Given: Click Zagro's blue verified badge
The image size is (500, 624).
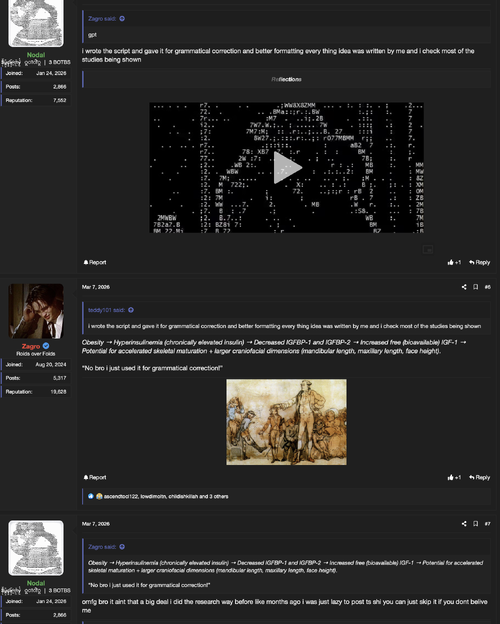Looking at the screenshot, I should [x=46, y=346].
